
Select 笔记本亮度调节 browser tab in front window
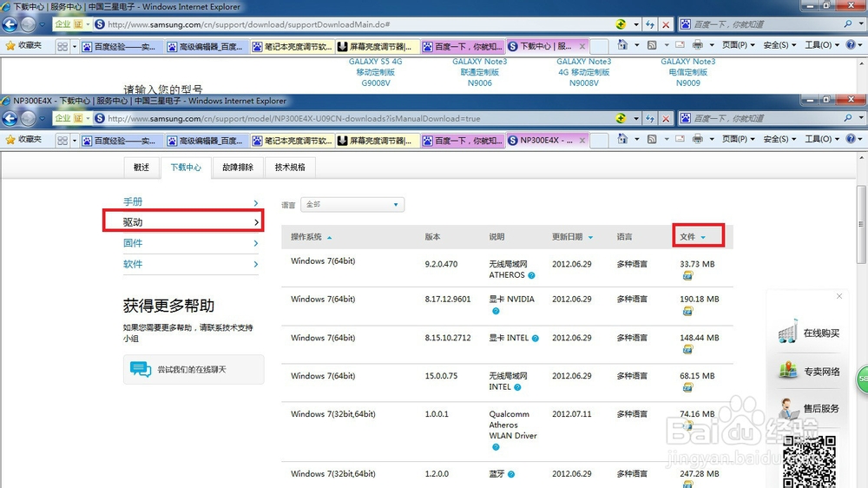293,141
